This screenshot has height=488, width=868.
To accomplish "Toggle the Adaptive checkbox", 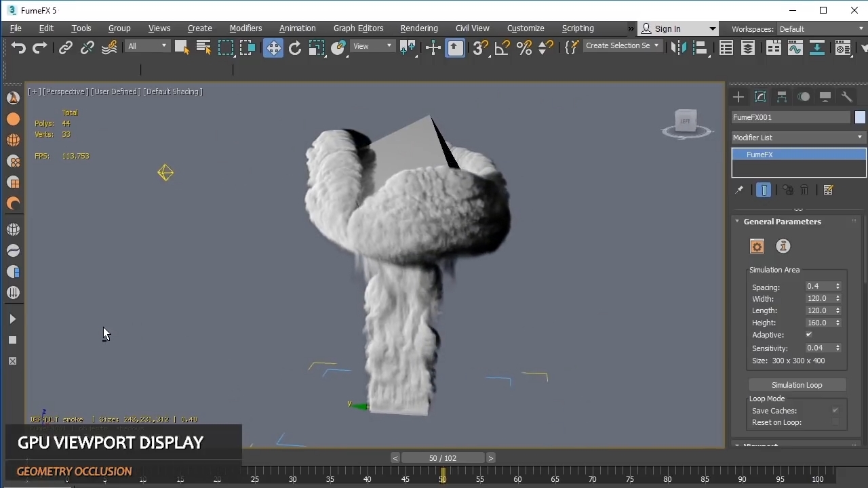I will (x=808, y=335).
